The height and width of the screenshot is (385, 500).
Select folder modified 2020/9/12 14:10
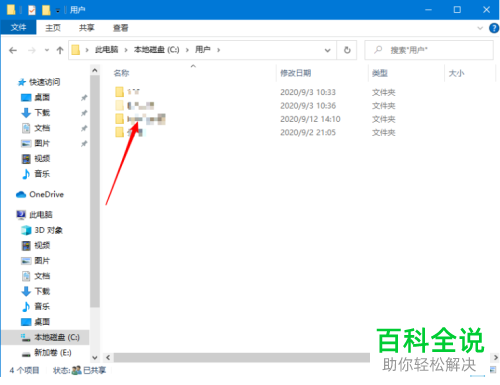[140, 119]
